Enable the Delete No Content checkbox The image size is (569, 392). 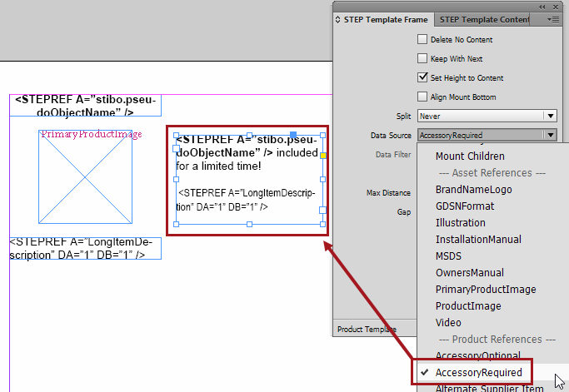pos(422,39)
